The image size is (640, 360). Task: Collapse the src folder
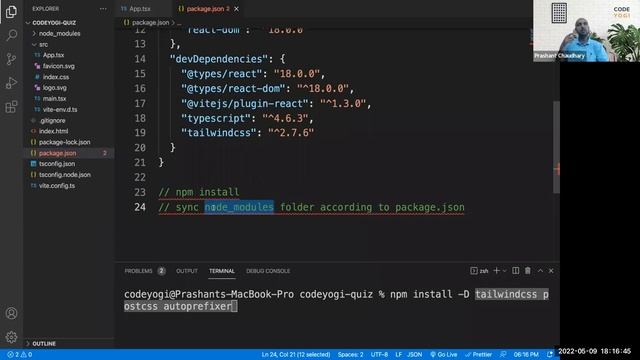[x=44, y=44]
